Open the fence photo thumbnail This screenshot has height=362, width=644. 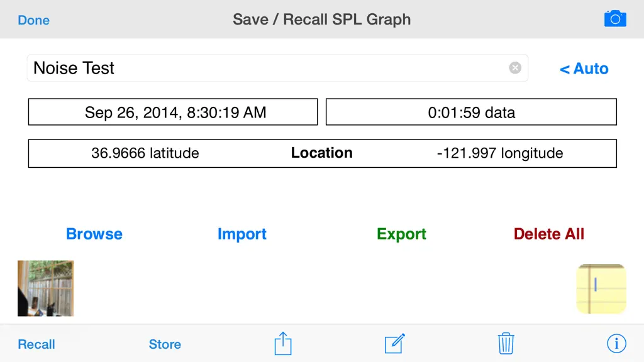coord(45,288)
